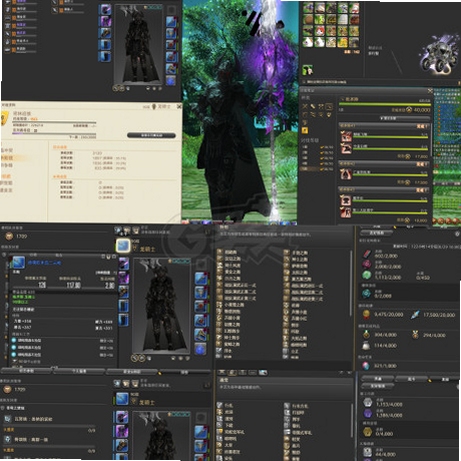Click the blue feather icon beside 17,500/20,000

pos(415,314)
